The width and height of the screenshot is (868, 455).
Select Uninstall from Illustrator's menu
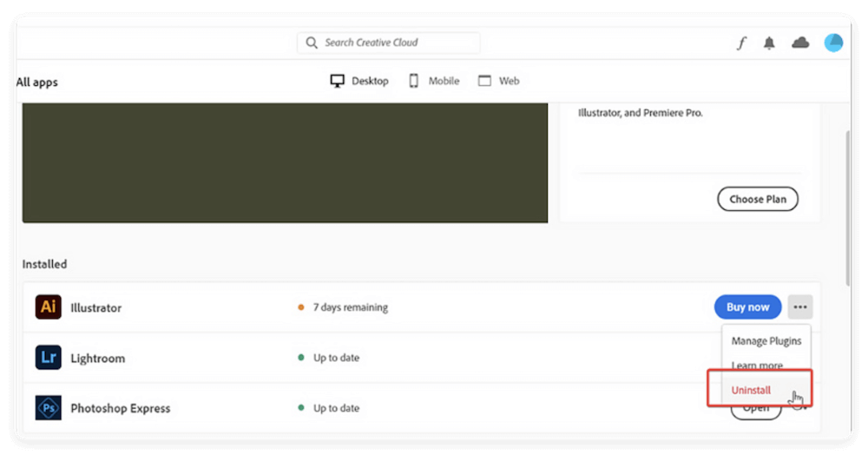pos(751,390)
